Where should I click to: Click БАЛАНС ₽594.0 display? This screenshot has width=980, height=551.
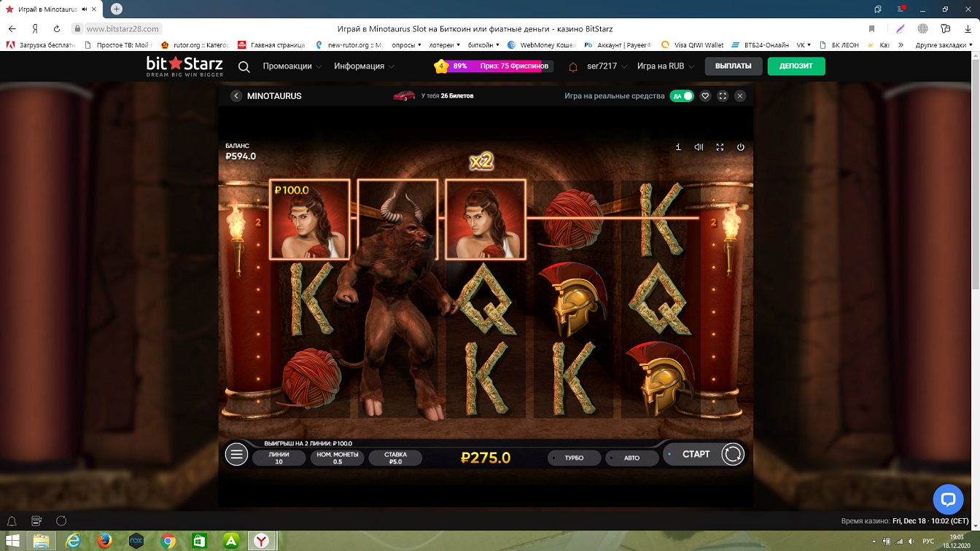(241, 152)
